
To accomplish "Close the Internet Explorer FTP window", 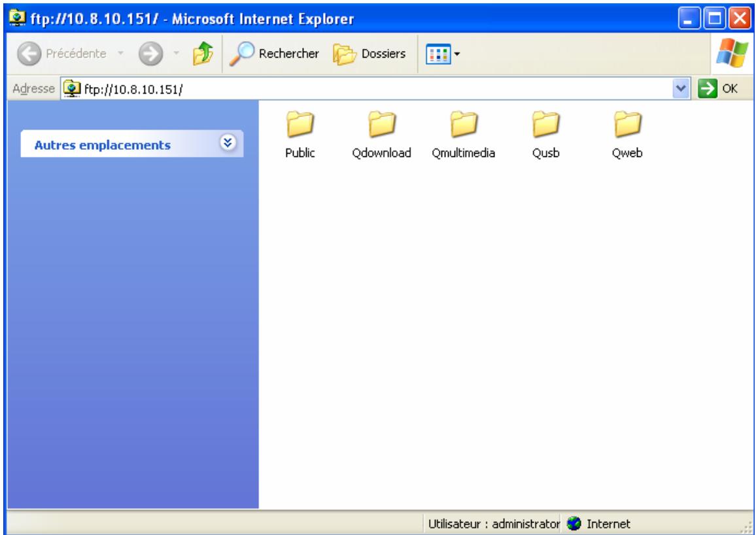I will point(739,19).
